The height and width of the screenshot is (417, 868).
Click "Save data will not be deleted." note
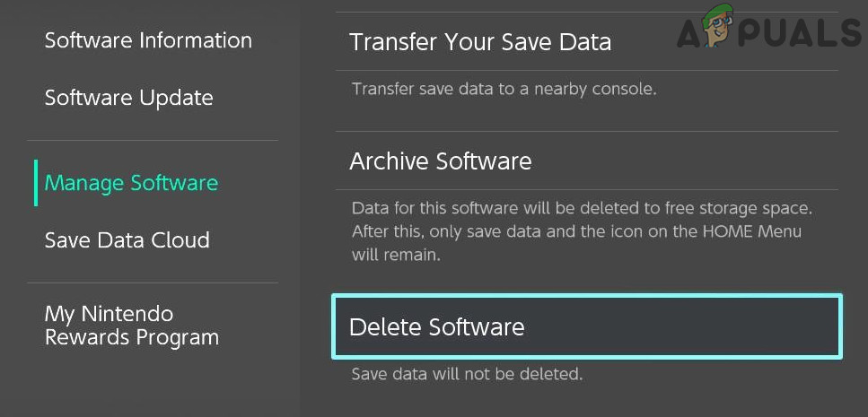pyautogui.click(x=467, y=374)
